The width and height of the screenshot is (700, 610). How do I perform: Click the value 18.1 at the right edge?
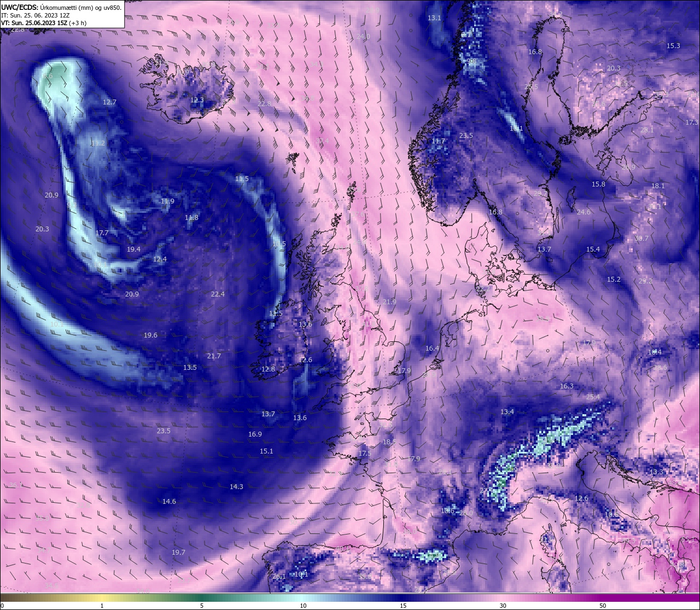point(658,186)
